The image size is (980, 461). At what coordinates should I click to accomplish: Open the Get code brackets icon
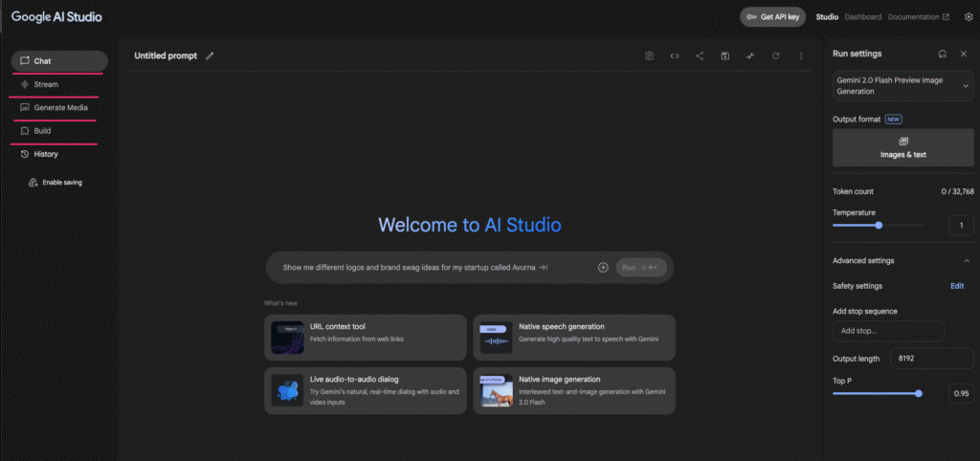675,56
